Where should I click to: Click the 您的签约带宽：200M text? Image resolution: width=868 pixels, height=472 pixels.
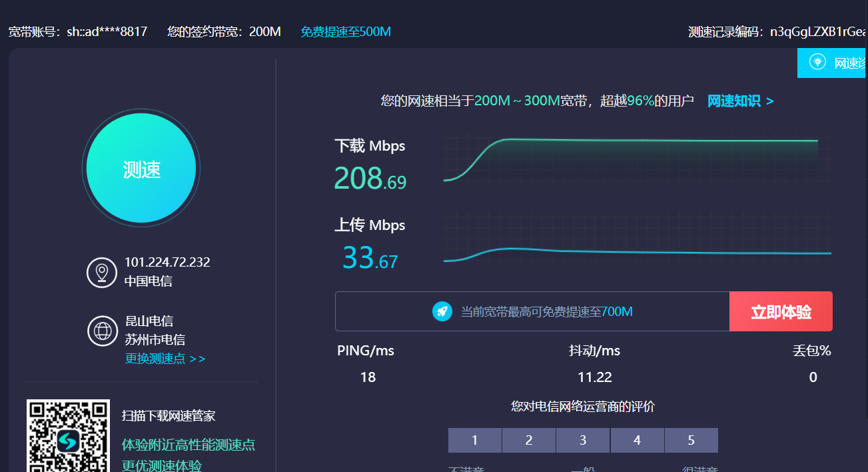click(x=224, y=31)
